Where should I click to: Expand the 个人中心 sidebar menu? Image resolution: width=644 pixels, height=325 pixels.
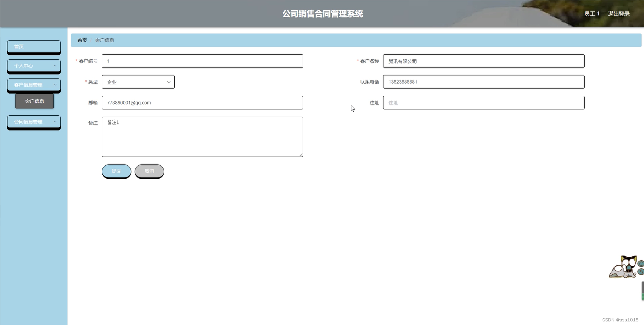tap(33, 66)
